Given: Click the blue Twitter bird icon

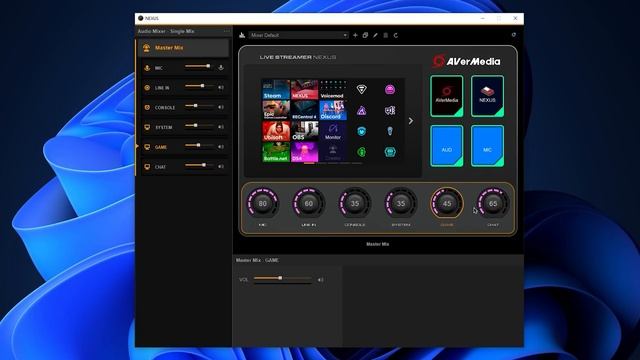Looking at the screenshot, I should [361, 131].
